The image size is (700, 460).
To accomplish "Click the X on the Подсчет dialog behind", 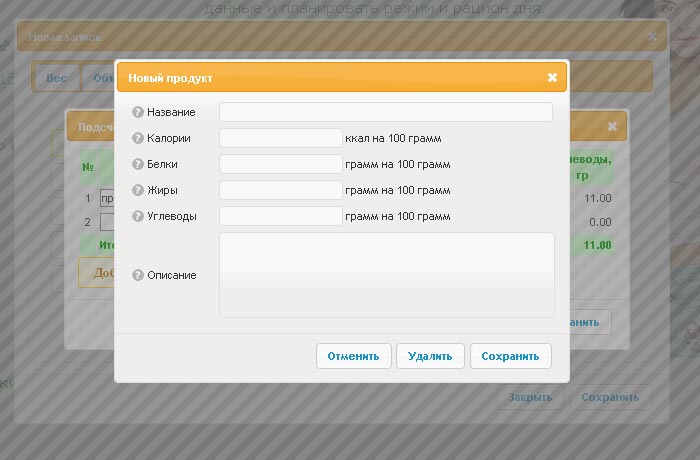I will pos(612,126).
